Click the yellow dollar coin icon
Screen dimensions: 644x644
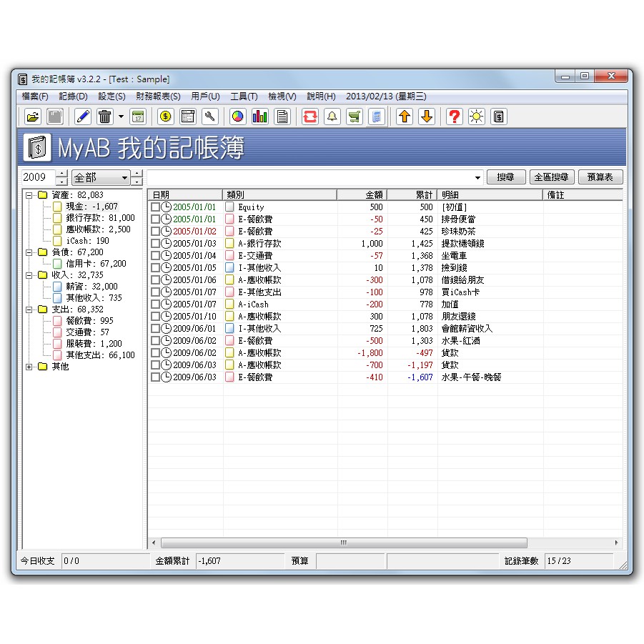(166, 117)
